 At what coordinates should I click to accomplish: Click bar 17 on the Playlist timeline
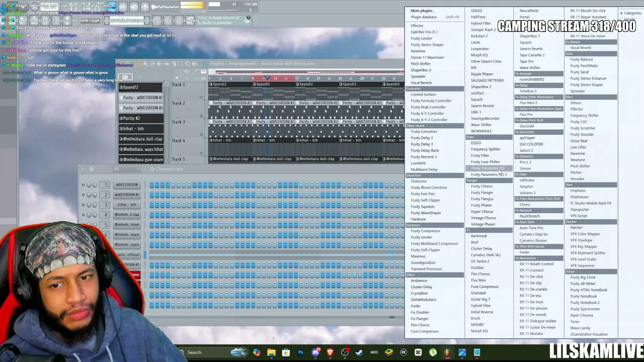click(297, 78)
